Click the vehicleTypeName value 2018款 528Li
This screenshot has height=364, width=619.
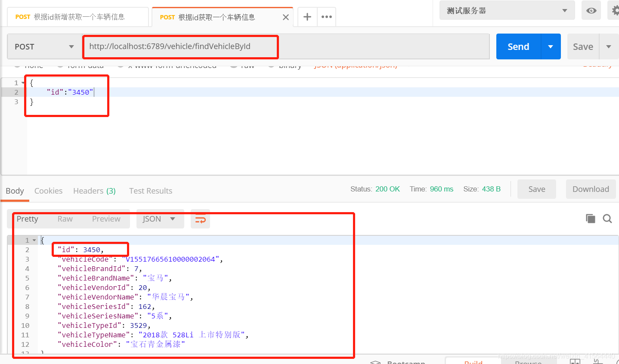click(168, 335)
